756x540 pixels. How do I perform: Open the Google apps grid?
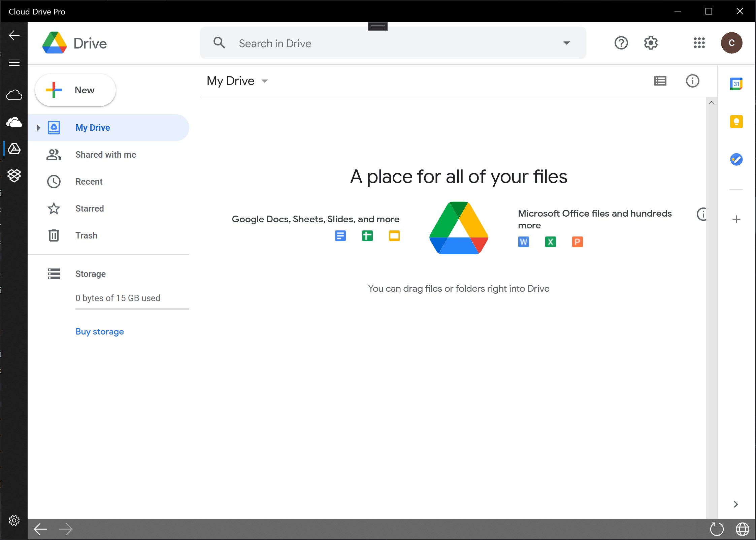[x=699, y=43]
